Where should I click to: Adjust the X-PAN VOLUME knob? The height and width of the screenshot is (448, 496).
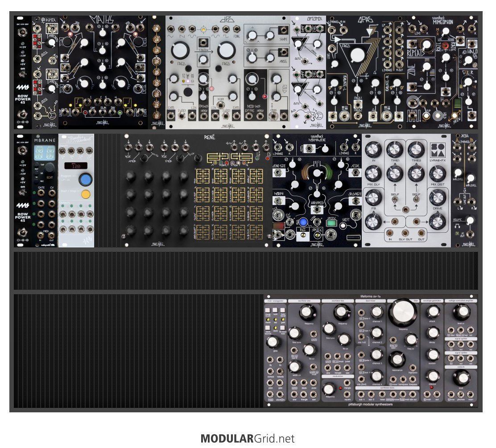[x=471, y=220]
